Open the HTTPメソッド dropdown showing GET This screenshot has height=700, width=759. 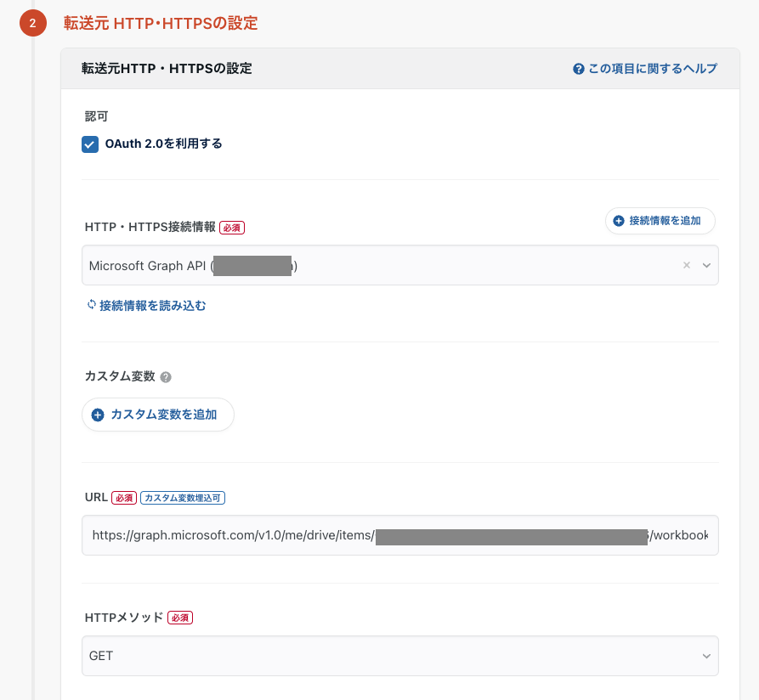click(x=399, y=656)
